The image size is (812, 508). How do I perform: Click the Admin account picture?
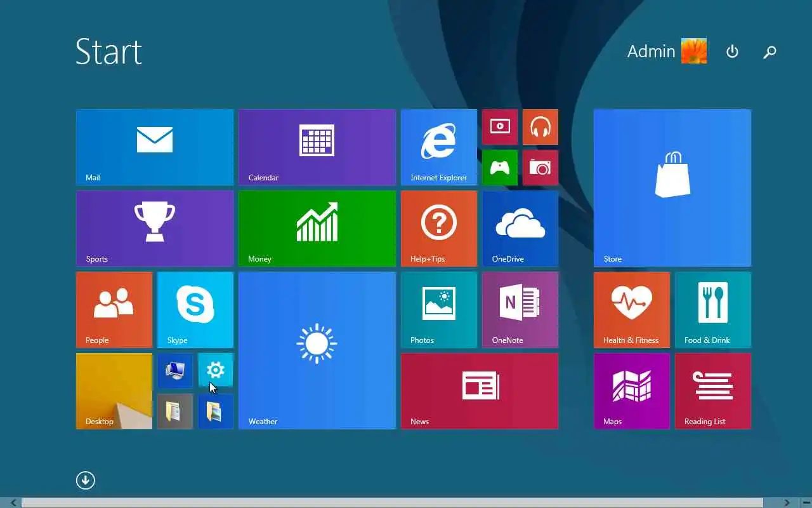click(694, 51)
